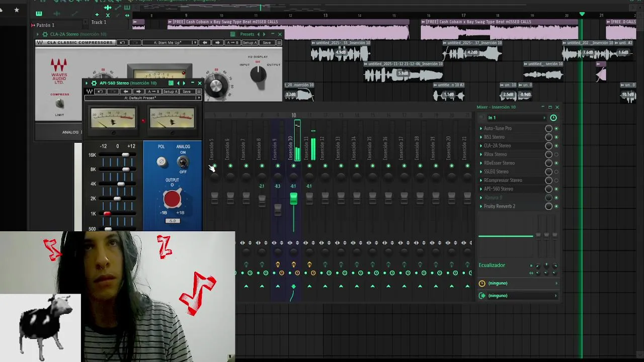Open API-560 plugin settings gear icon
The image size is (644, 362).
[x=94, y=83]
